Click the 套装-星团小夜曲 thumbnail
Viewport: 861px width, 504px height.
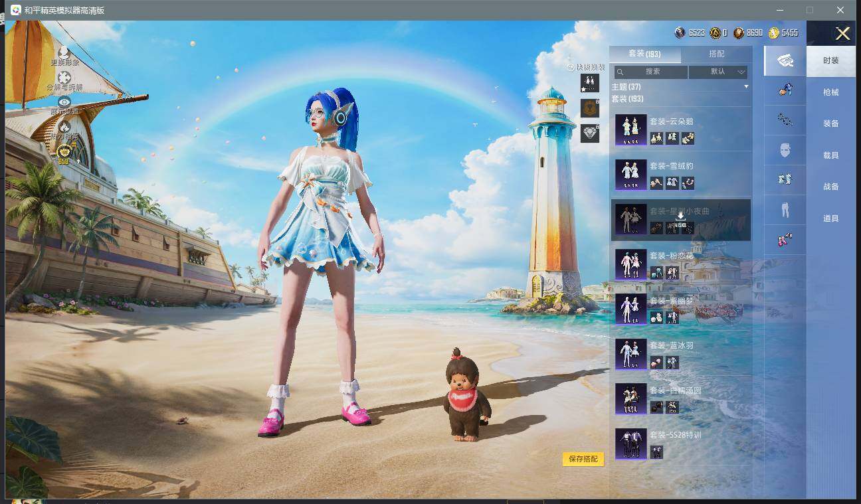click(630, 219)
